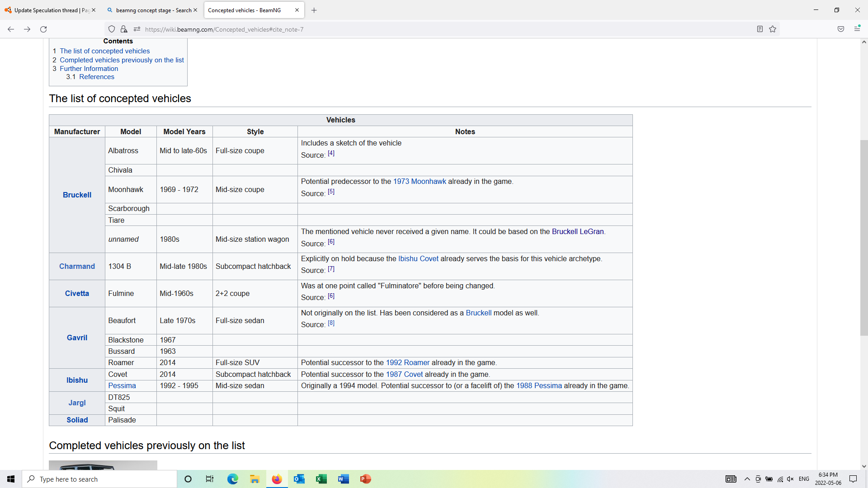Open the Charmand manufacturer link
The image size is (868, 488).
click(77, 266)
